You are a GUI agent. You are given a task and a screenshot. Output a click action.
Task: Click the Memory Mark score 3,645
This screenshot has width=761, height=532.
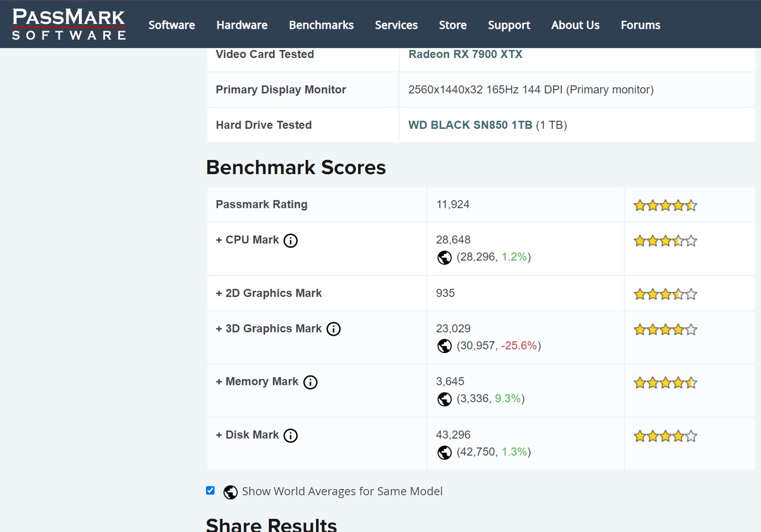click(450, 381)
